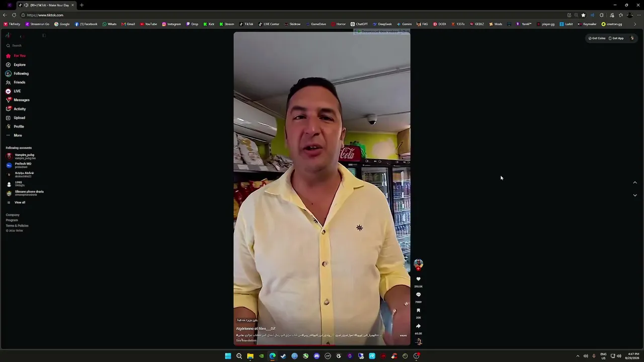Open the Explore page
The width and height of the screenshot is (644, 362).
16,65
